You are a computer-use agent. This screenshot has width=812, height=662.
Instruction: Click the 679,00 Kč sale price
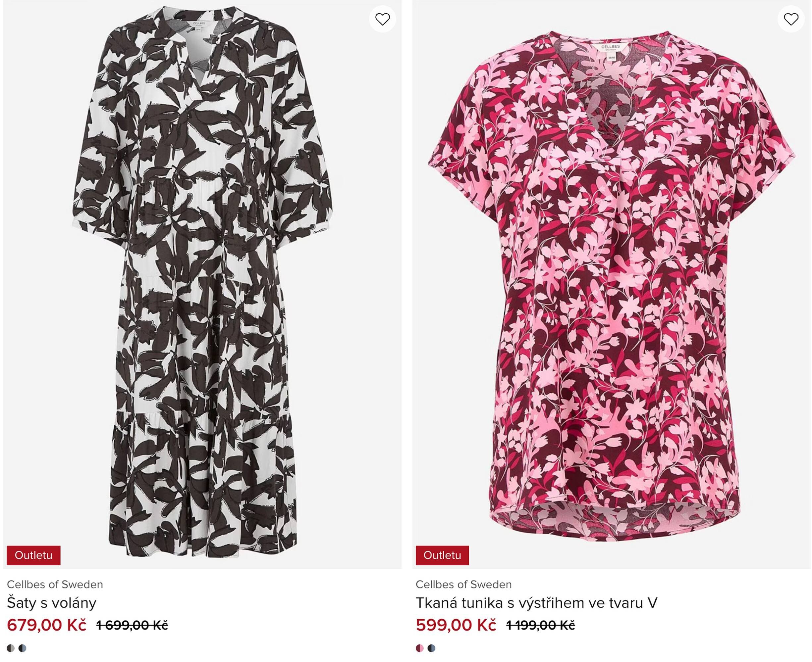[x=47, y=625]
